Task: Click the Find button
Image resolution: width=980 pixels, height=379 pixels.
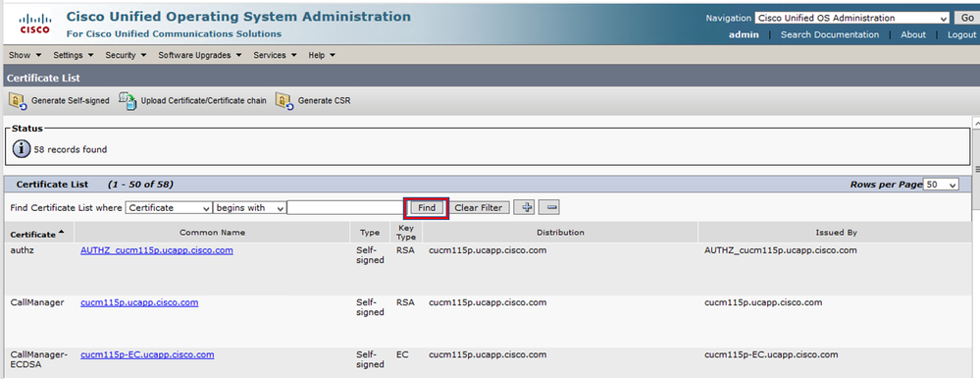Action: click(x=427, y=207)
